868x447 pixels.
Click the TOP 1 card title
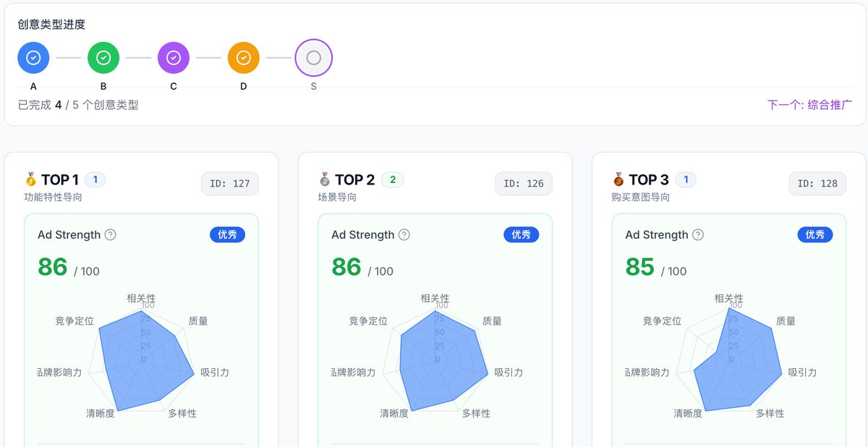(60, 179)
